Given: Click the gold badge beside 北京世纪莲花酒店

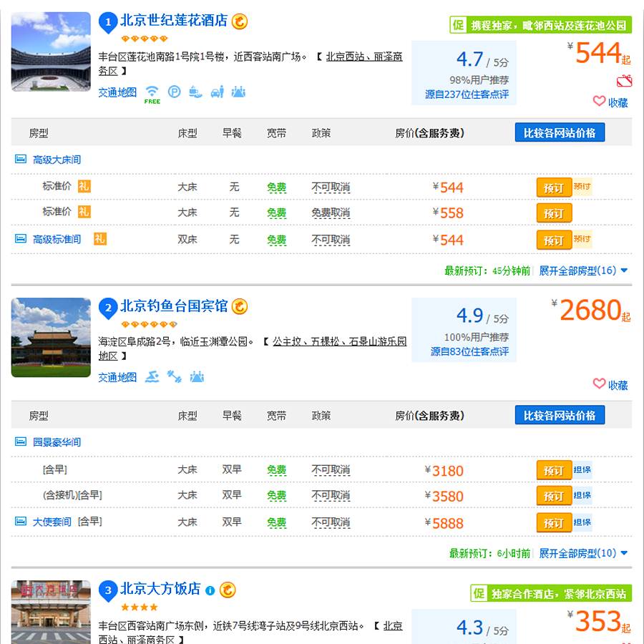Looking at the screenshot, I should tap(240, 21).
